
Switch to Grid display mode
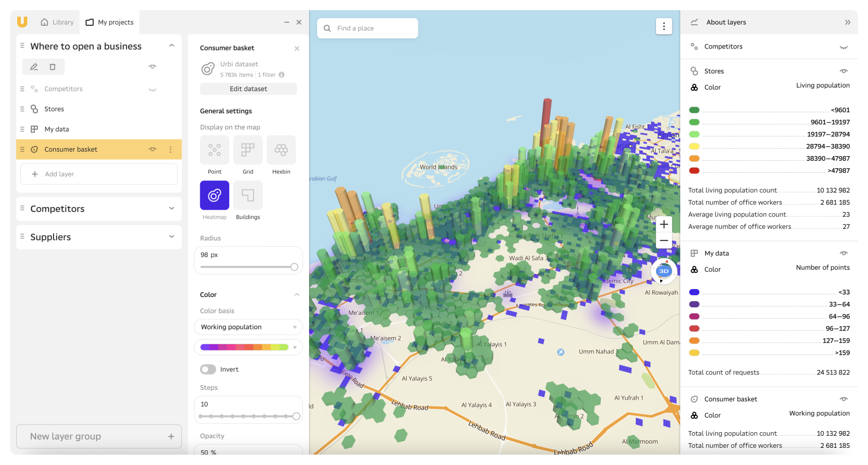click(x=248, y=150)
